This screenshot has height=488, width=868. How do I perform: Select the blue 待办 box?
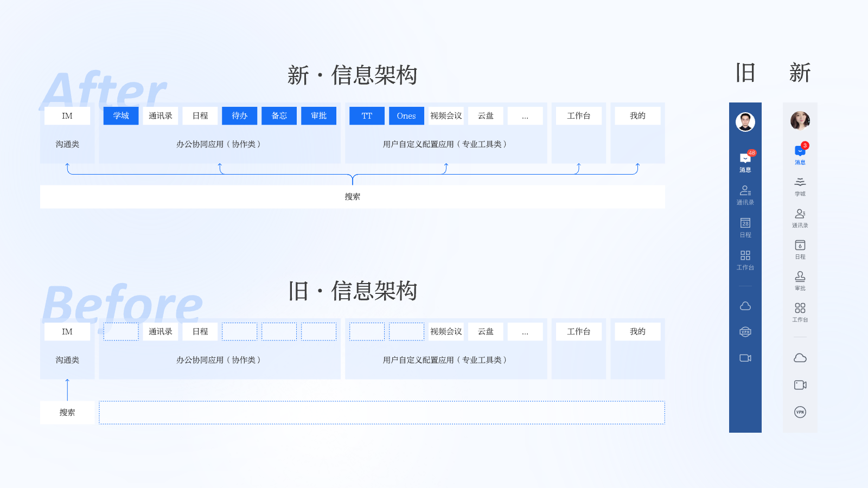[239, 116]
